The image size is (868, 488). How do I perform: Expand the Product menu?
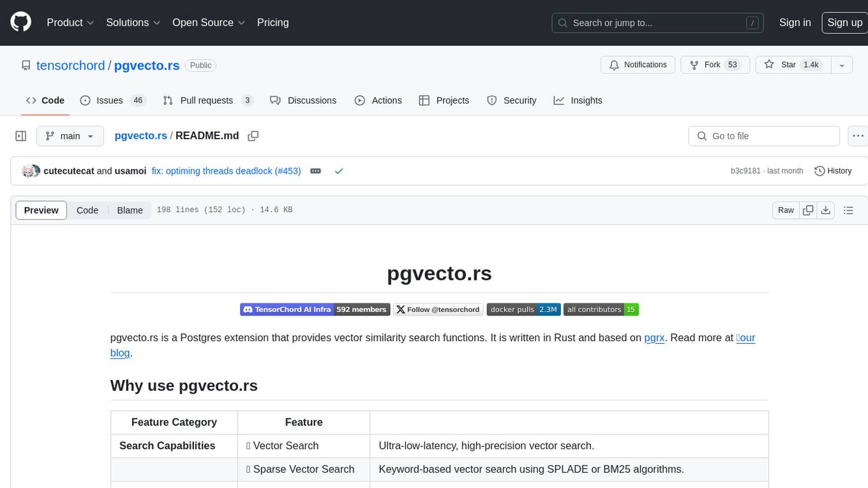70,22
